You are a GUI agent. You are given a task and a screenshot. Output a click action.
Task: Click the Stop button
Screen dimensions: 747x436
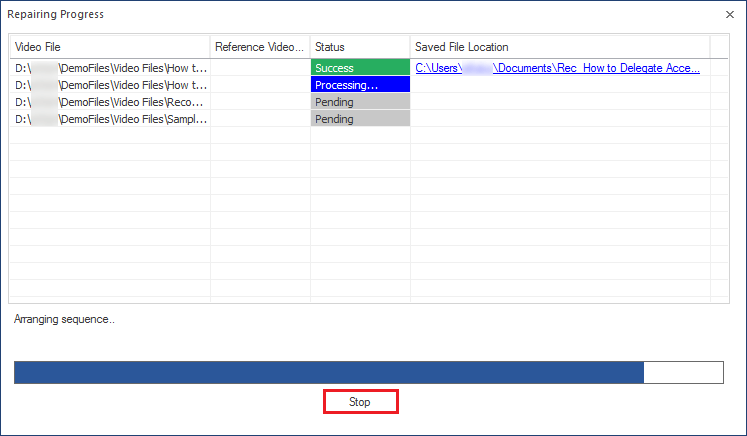coord(361,402)
